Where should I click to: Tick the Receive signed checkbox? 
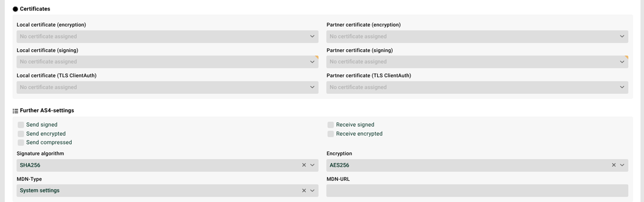click(331, 125)
